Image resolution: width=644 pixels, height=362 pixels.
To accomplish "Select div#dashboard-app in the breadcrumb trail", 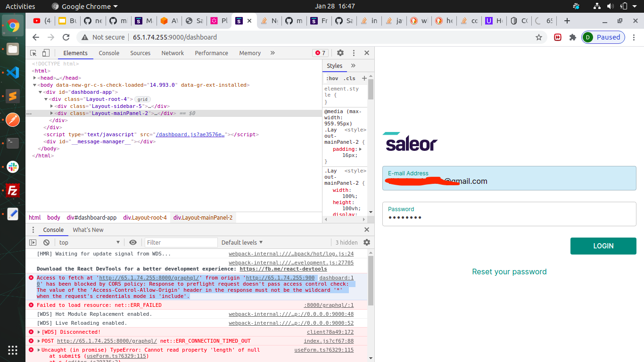I will point(91,218).
